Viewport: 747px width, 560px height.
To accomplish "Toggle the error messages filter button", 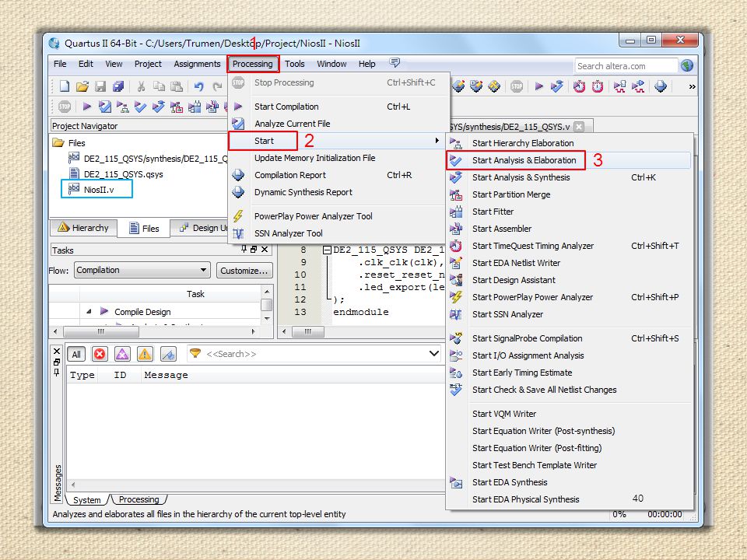I will tap(99, 354).
